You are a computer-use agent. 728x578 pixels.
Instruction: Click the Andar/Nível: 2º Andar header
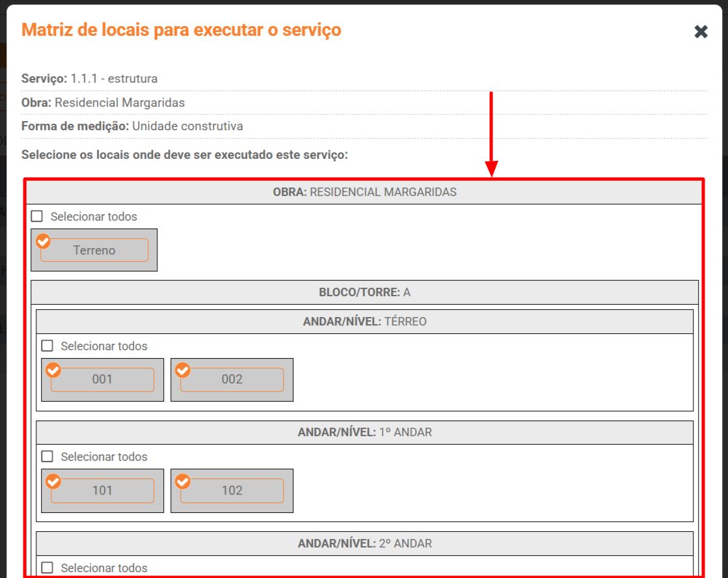(364, 544)
